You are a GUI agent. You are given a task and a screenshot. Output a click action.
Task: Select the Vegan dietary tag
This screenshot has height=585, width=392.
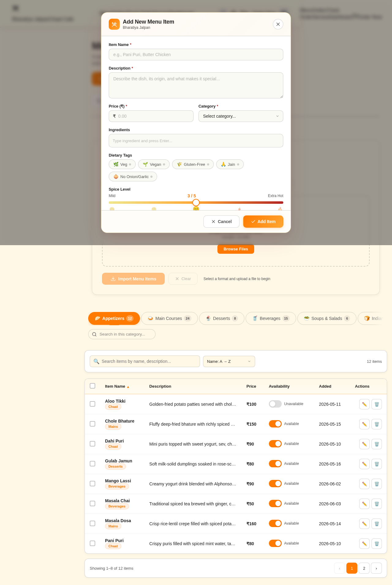point(154,164)
